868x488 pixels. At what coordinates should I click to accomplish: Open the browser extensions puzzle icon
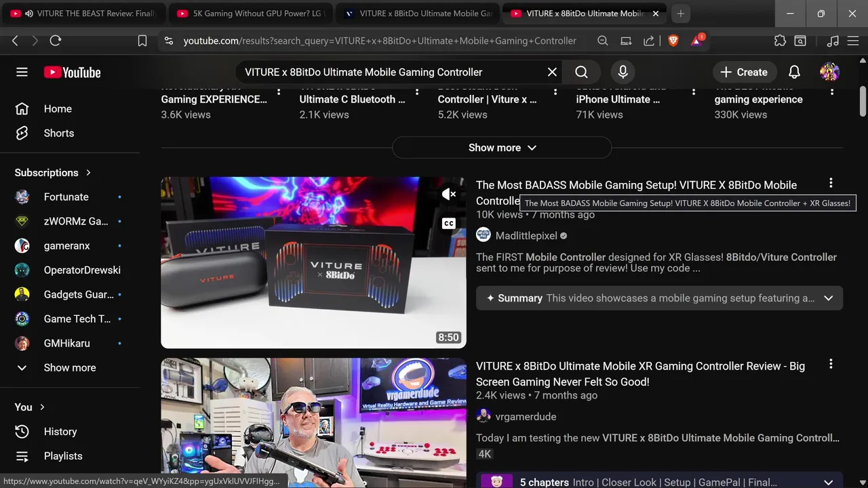[780, 41]
